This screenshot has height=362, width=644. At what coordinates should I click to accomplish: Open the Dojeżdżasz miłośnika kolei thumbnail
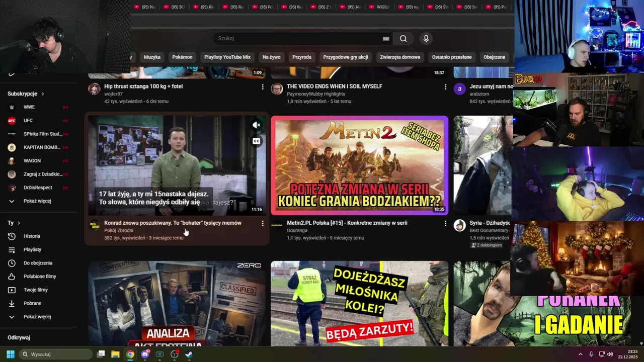tap(359, 303)
